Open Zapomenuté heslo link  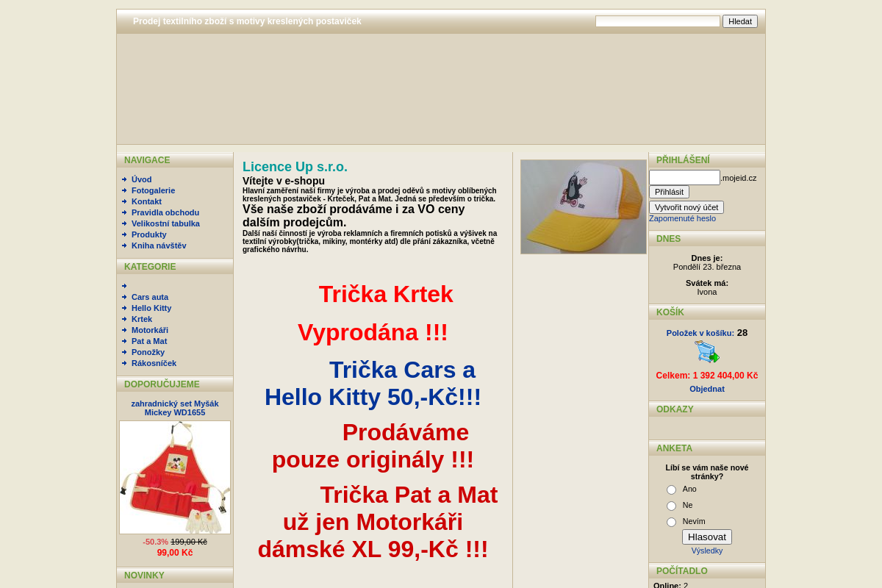682,218
